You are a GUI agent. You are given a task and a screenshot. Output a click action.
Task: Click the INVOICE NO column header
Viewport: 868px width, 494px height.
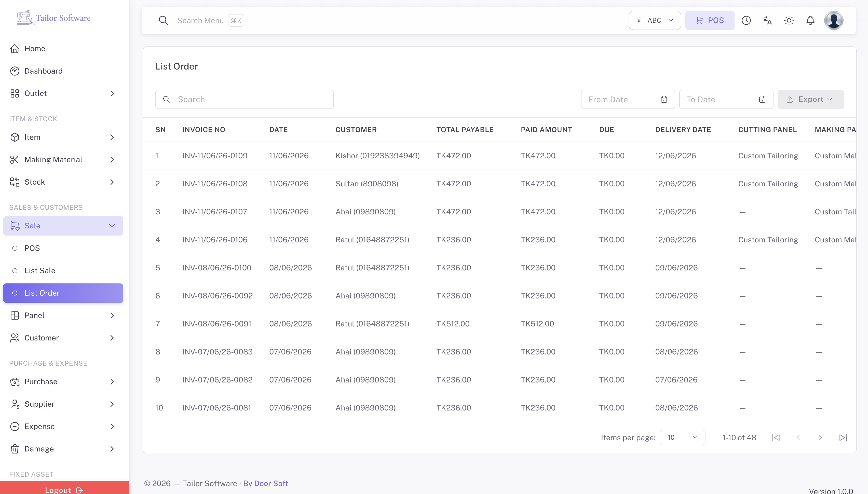[204, 130]
